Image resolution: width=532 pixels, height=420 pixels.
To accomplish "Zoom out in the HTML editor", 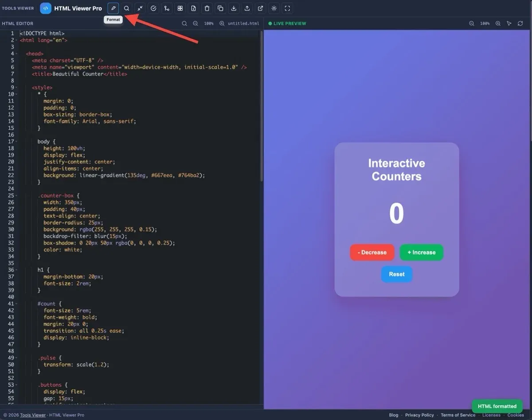I will [196, 23].
